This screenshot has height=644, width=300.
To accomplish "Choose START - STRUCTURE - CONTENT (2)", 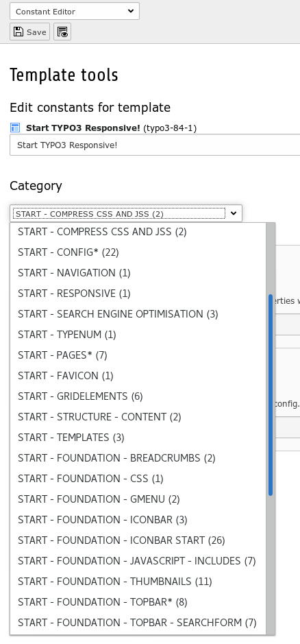I will (138, 416).
